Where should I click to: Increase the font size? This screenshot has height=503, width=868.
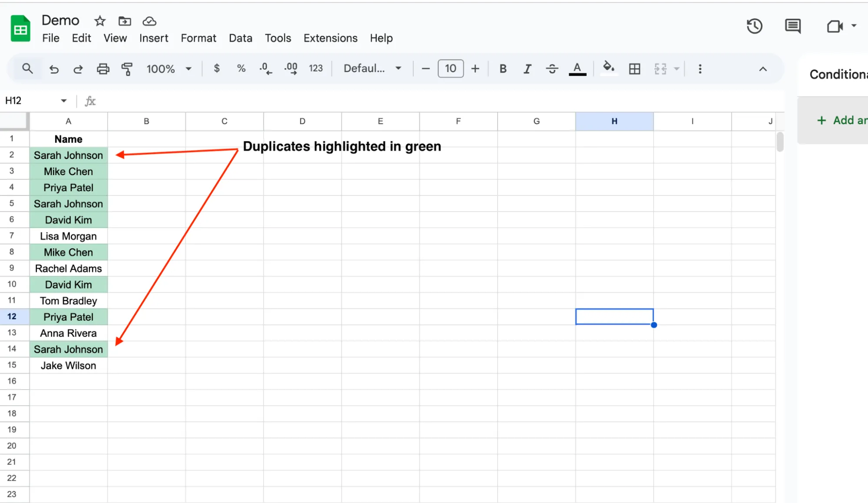(x=475, y=68)
